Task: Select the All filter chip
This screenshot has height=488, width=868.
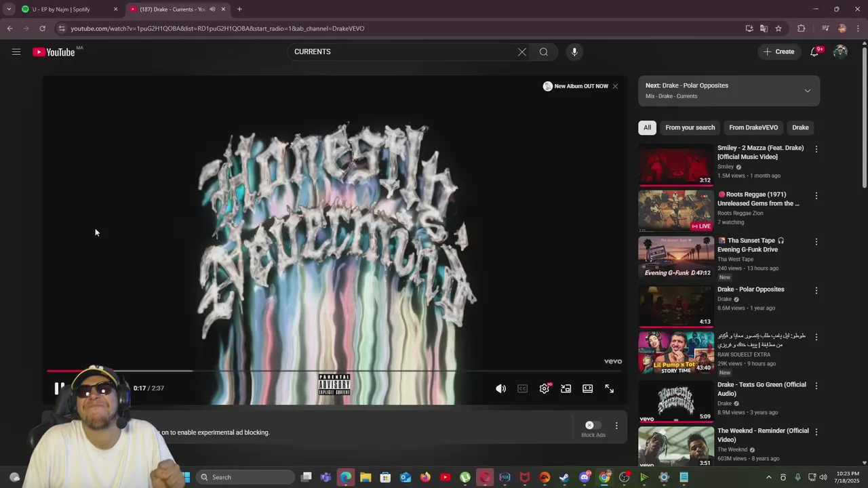Action: pos(647,127)
